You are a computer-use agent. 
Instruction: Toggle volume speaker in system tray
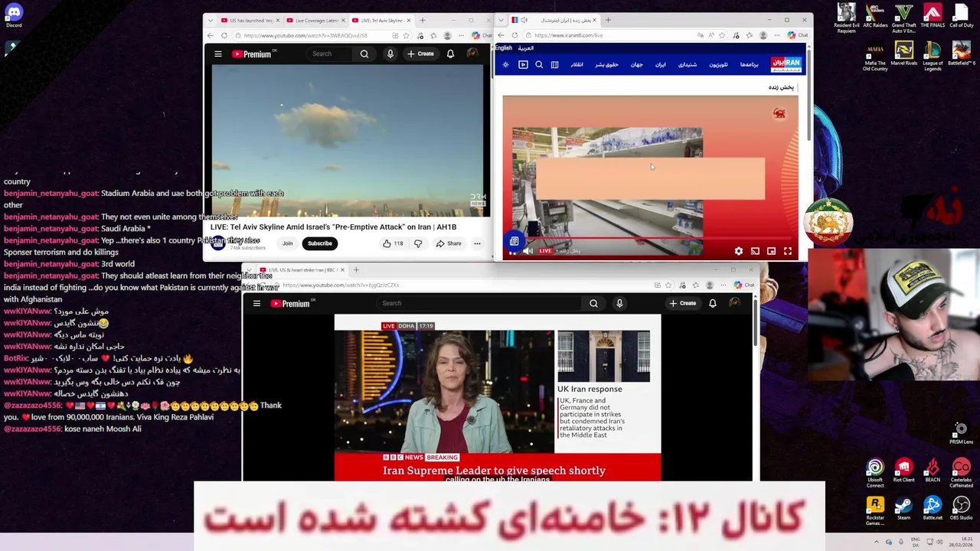coord(939,543)
